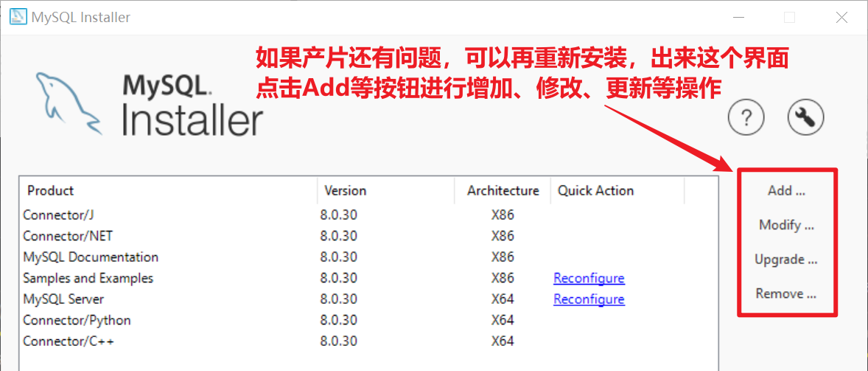This screenshot has height=371, width=868.
Task: Sort by the Architecture column header
Action: pyautogui.click(x=503, y=191)
